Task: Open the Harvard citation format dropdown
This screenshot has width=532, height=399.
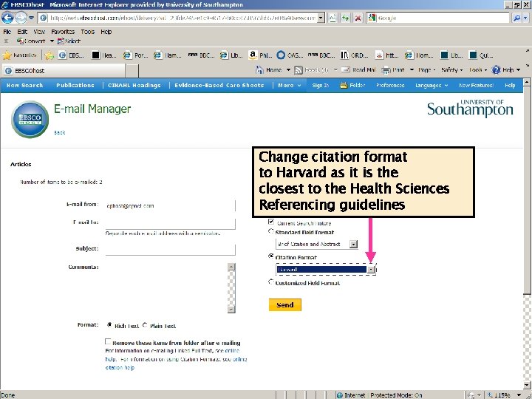Action: tap(371, 270)
